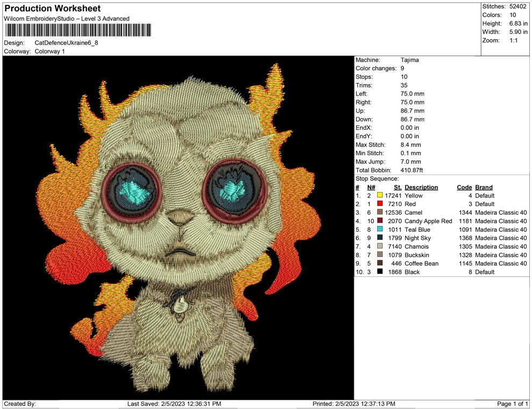Click the Machine value 'Tajima'

pos(409,60)
